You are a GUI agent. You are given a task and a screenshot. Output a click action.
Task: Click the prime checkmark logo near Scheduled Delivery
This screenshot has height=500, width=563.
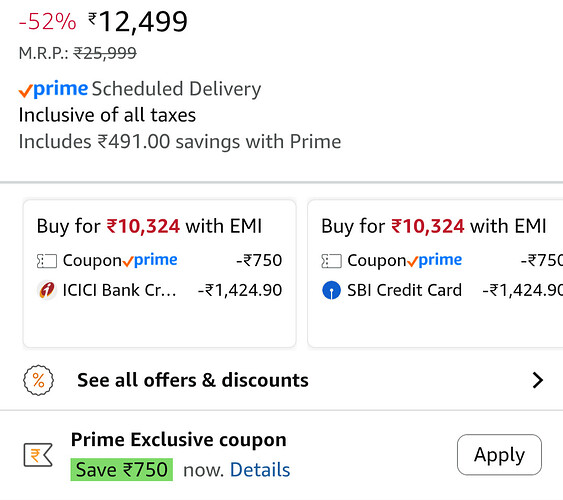(x=53, y=89)
